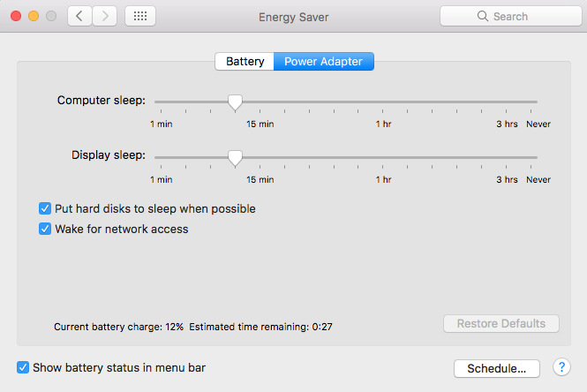The width and height of the screenshot is (587, 392).
Task: Click the Energy Saver window title
Action: coord(293,17)
